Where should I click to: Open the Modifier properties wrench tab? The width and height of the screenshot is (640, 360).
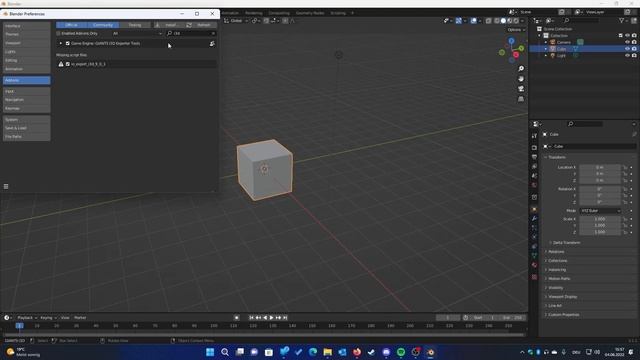point(534,219)
